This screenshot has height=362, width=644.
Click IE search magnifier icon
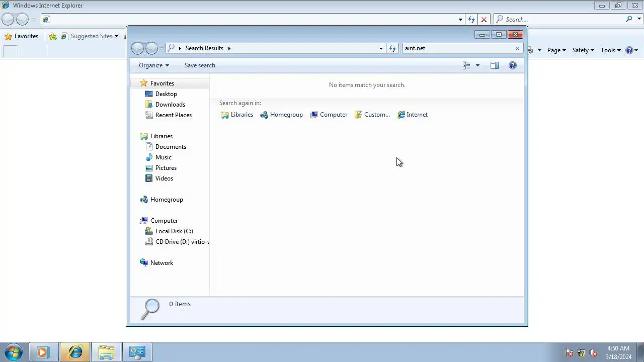629,19
